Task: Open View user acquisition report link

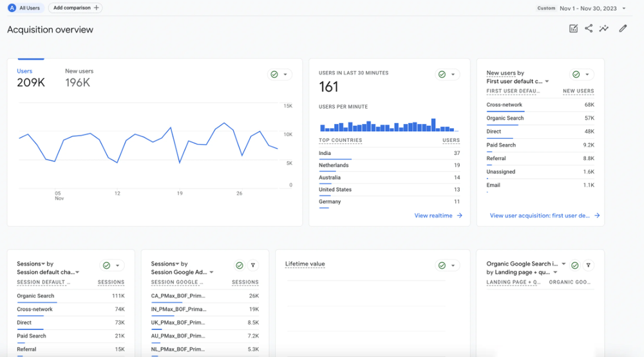Action: click(545, 215)
